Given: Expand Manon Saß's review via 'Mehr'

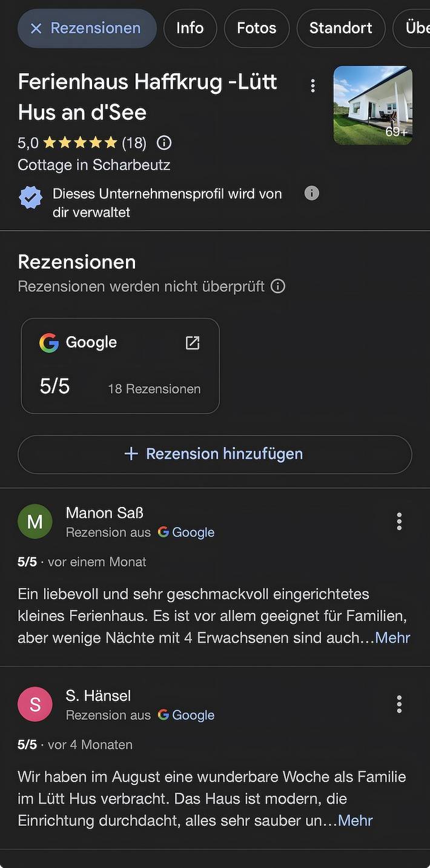Looking at the screenshot, I should pos(391,637).
